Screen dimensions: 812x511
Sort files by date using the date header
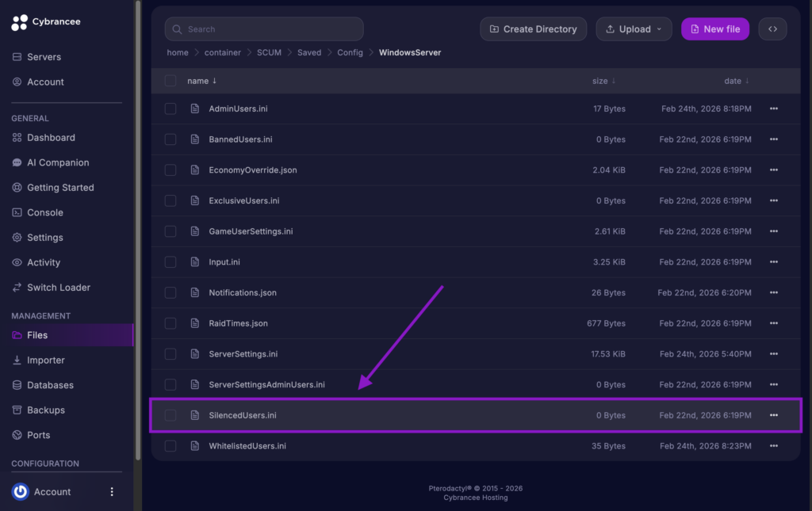[x=734, y=80]
